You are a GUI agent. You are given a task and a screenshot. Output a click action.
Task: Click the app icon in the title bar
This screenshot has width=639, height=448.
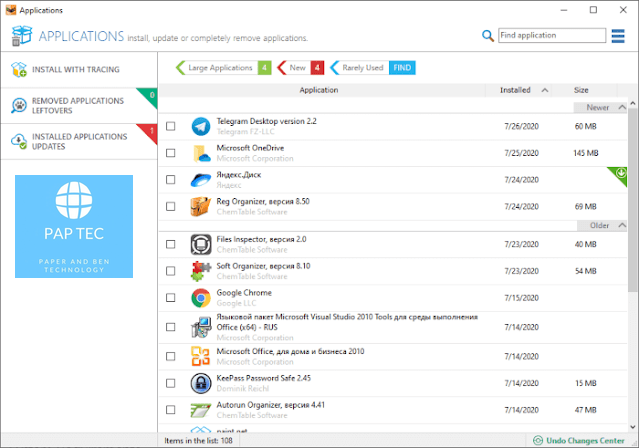coord(11,10)
